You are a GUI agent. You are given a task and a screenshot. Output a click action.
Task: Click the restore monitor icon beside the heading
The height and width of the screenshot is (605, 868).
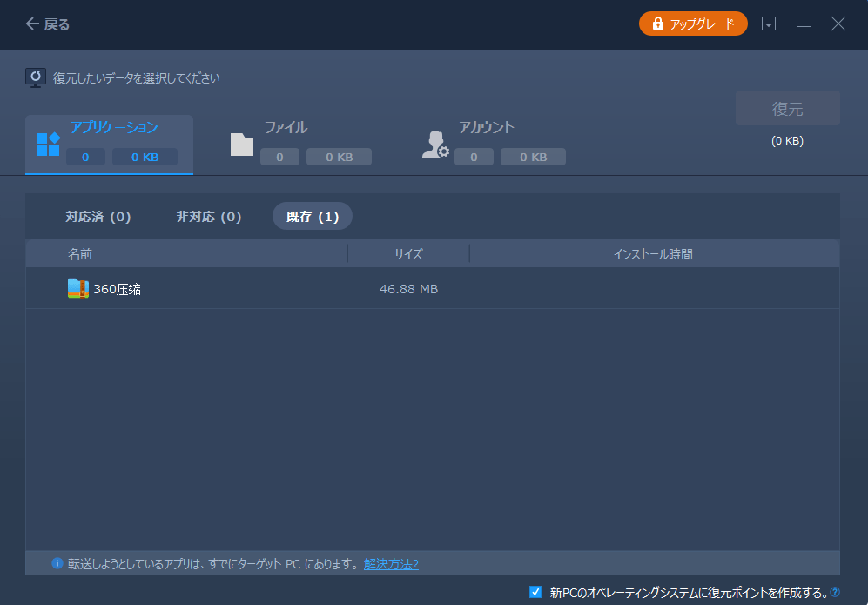[x=35, y=77]
